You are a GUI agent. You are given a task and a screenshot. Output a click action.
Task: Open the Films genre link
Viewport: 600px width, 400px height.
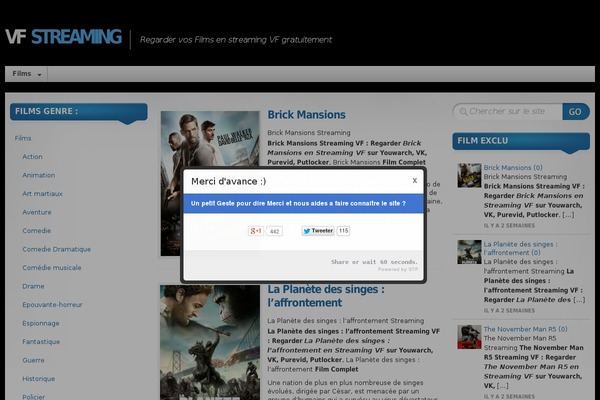[23, 138]
